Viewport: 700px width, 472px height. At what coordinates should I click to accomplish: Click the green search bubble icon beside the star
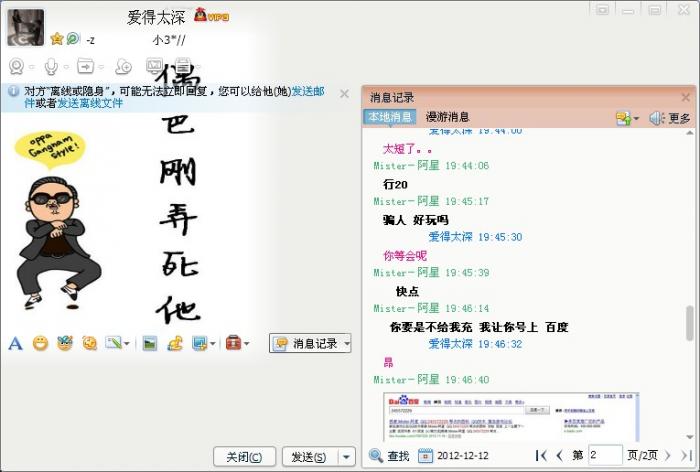point(73,39)
